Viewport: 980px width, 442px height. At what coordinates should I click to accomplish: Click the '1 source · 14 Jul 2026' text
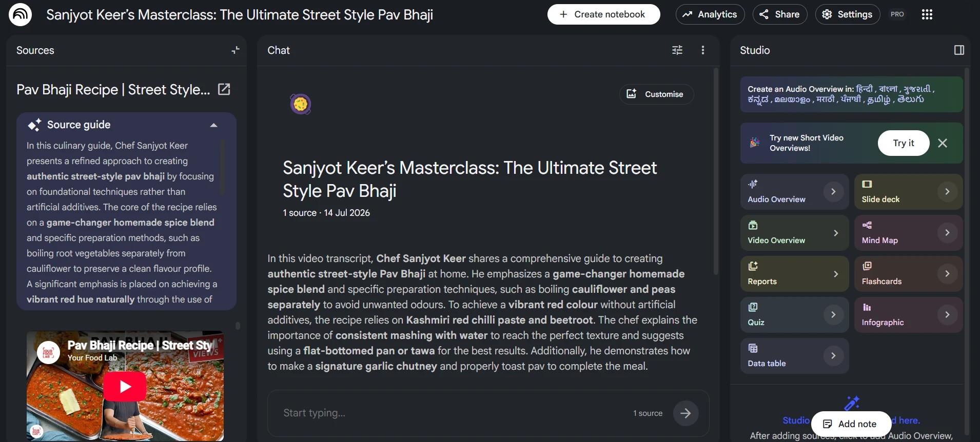click(326, 213)
